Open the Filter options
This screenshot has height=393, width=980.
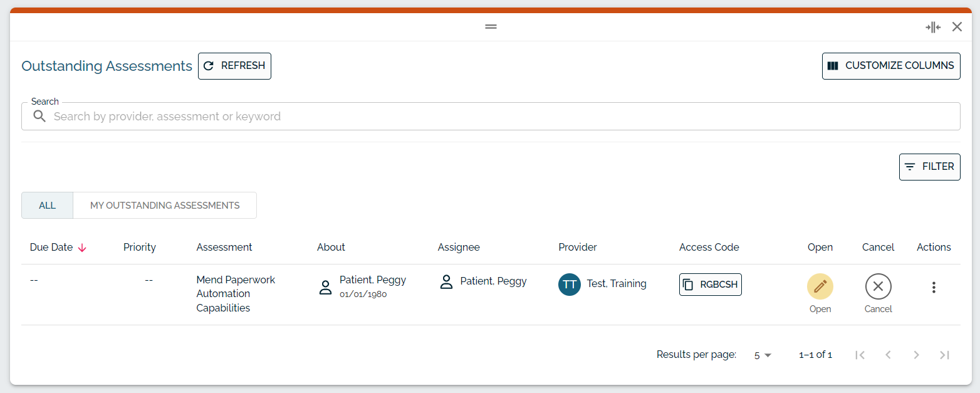click(x=929, y=167)
